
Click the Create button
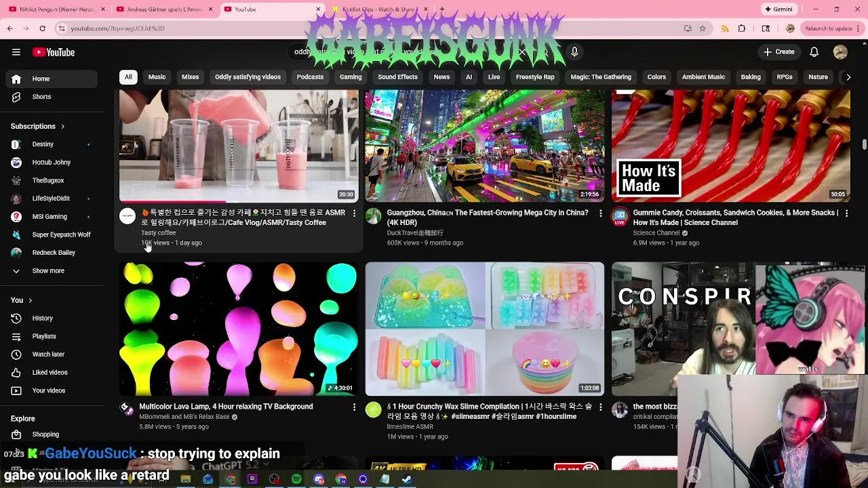coord(778,52)
